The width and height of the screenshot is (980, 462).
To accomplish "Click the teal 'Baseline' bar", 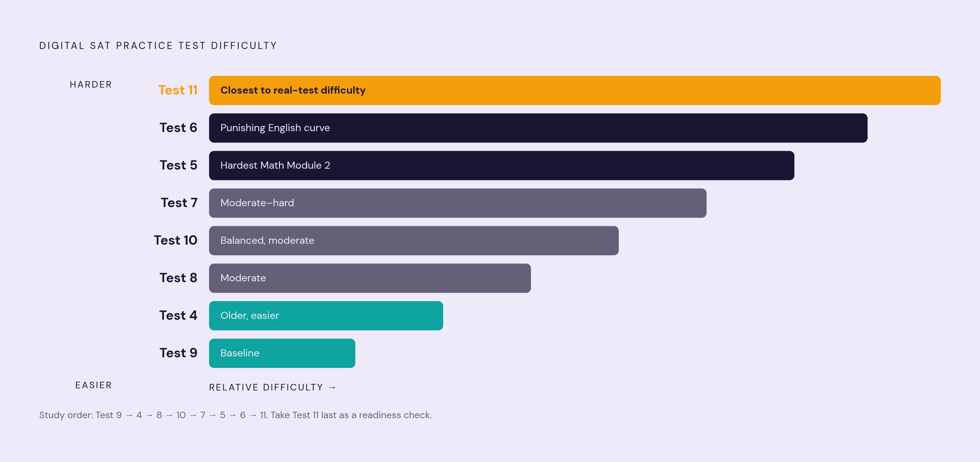I will pyautogui.click(x=282, y=353).
